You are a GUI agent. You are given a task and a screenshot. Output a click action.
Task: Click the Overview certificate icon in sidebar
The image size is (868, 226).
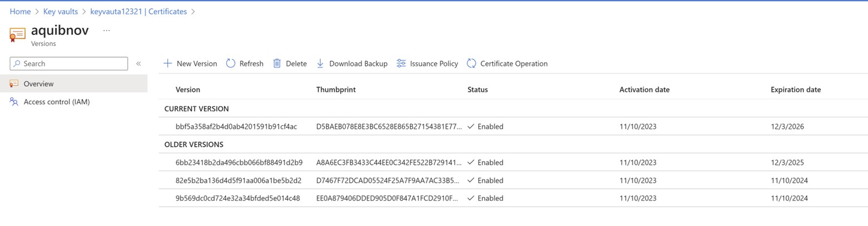(14, 83)
